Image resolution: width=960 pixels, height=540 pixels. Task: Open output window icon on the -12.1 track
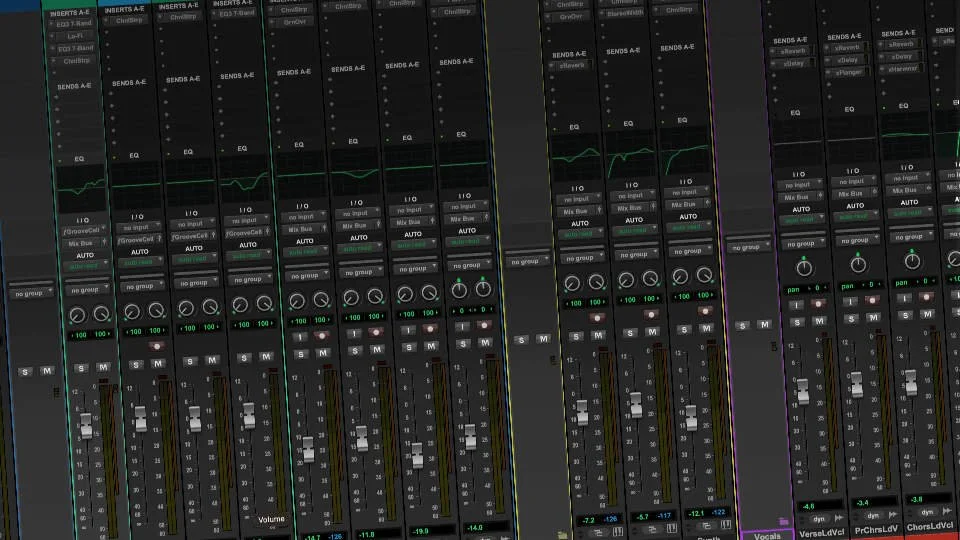click(x=706, y=526)
